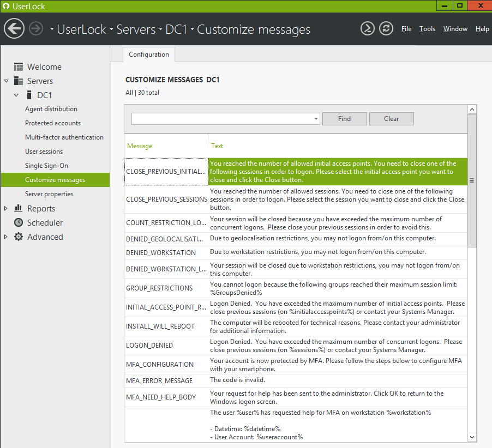Open the Tools menu
The height and width of the screenshot is (448, 492).
tap(427, 29)
